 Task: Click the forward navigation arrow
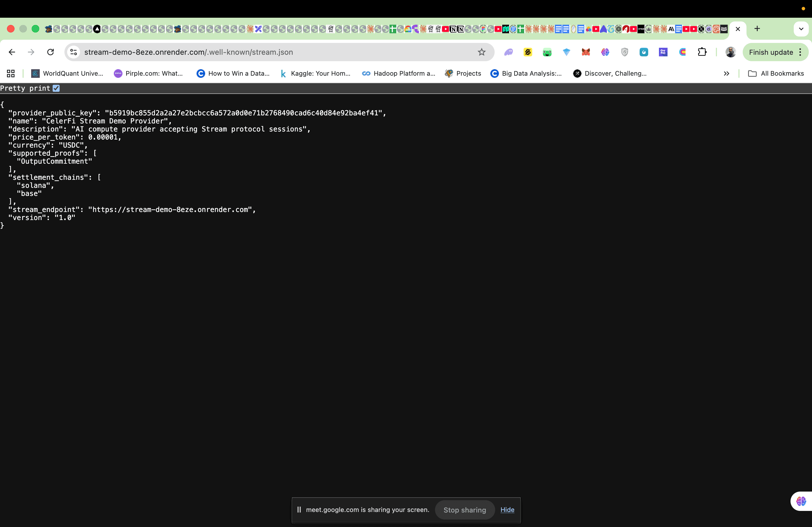coord(31,52)
